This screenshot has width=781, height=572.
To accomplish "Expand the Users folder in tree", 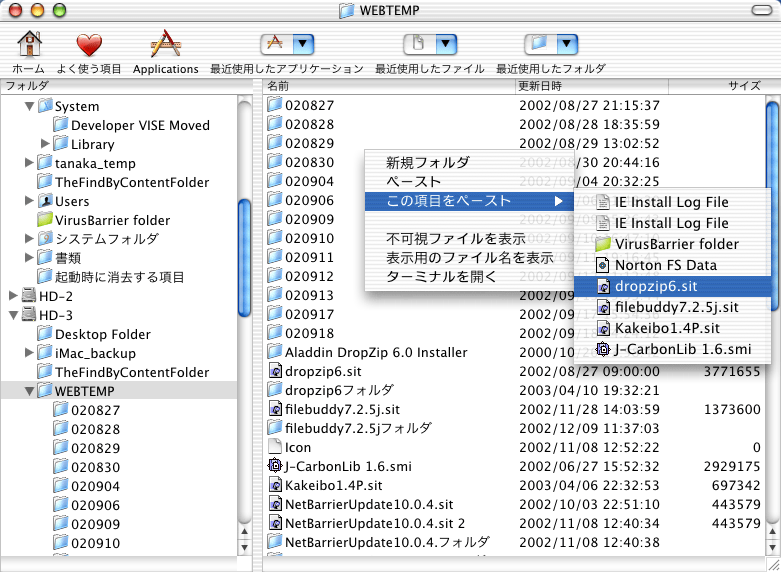I will pos(29,201).
